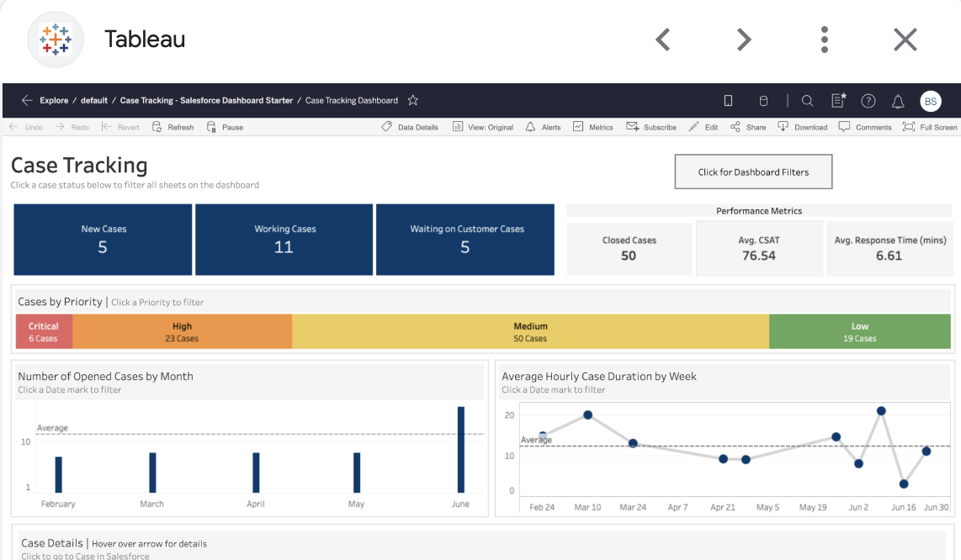The height and width of the screenshot is (560, 961).
Task: Click Redo in the toolbar
Action: 72,127
